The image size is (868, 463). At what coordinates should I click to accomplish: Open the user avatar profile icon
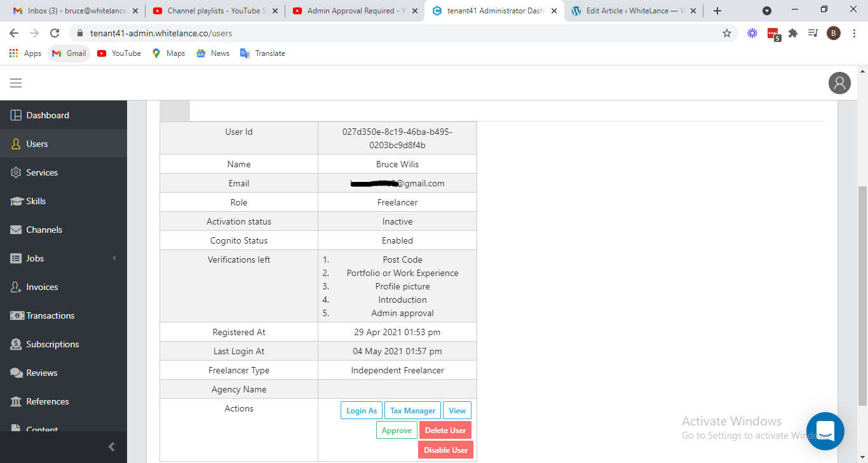(839, 83)
